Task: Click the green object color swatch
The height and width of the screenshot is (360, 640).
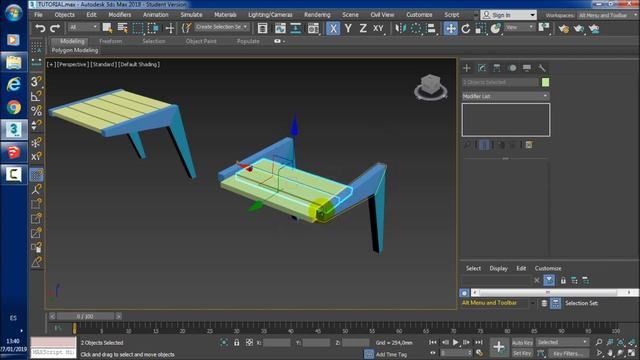Action: click(545, 82)
